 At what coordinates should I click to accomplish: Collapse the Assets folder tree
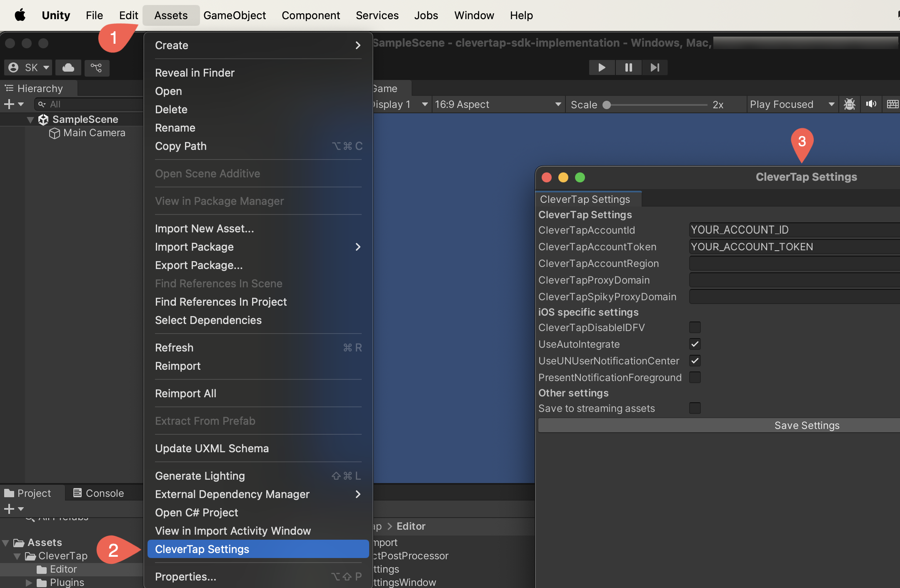6,543
